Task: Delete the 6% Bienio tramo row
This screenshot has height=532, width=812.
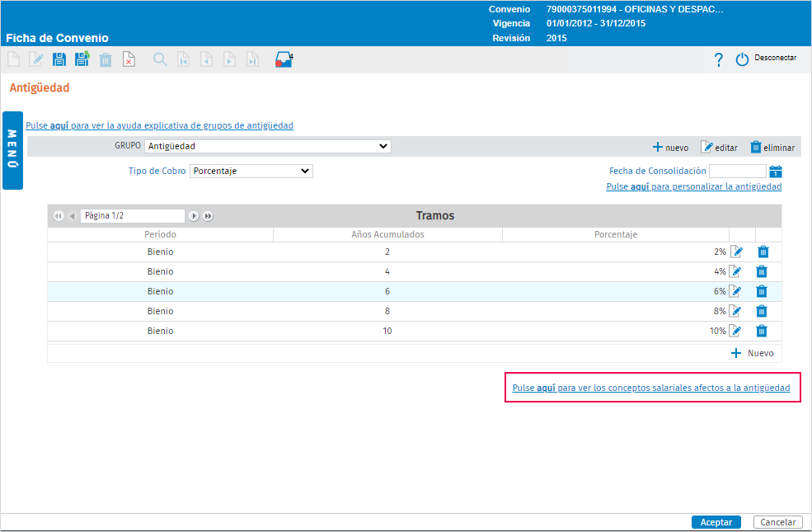Action: pos(761,291)
